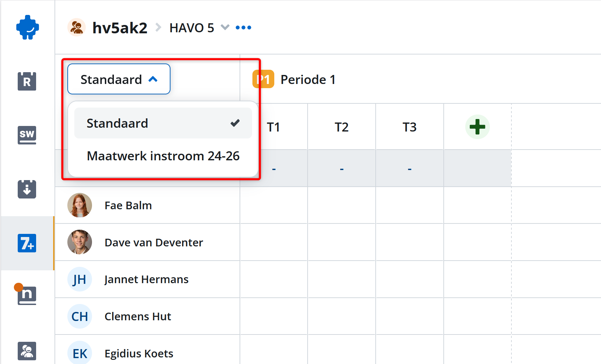Click the hv5ak2 class group icon
The image size is (601, 364).
(76, 27)
